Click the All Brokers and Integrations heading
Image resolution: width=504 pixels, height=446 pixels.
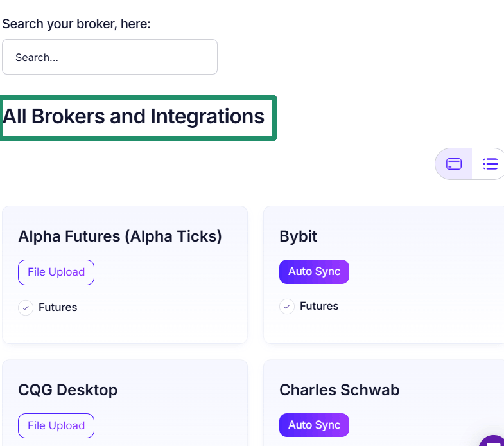pos(134,116)
